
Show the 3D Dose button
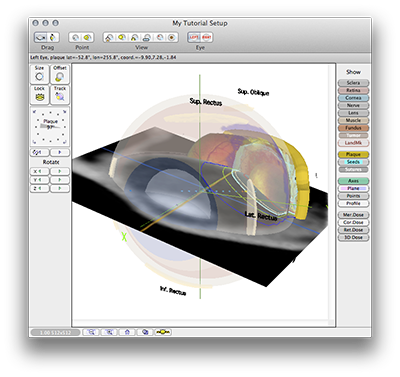tap(353, 237)
